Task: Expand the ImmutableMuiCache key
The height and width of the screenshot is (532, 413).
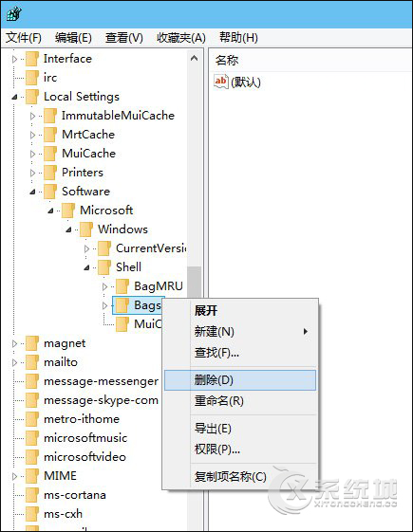Action: click(x=32, y=116)
